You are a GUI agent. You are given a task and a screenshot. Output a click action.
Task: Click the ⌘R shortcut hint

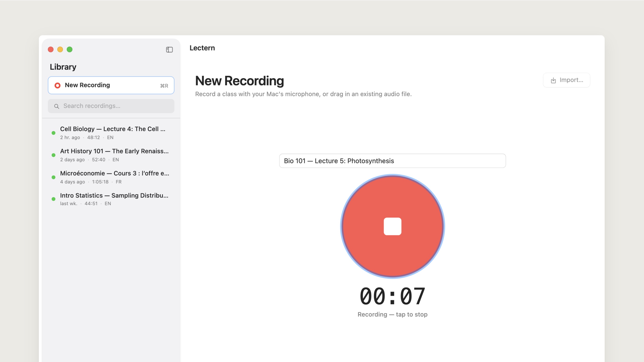(164, 86)
